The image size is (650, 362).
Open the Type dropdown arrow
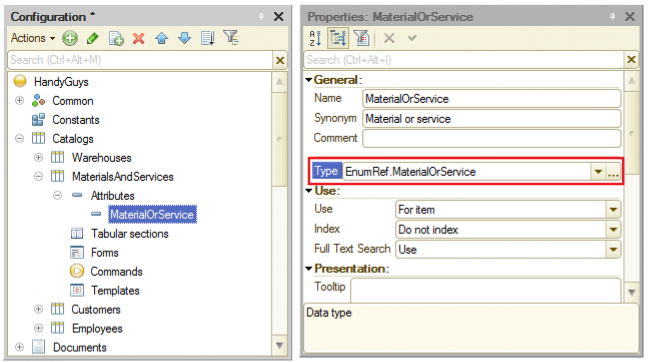(598, 172)
